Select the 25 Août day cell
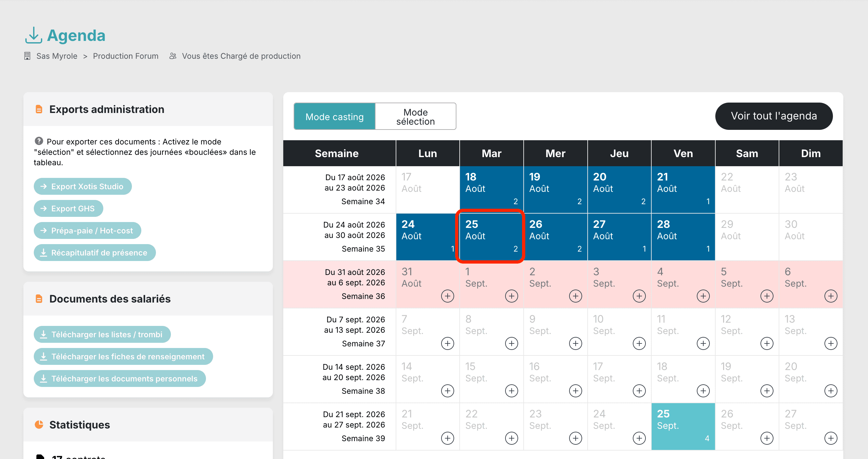Viewport: 868px width, 459px height. point(491,237)
